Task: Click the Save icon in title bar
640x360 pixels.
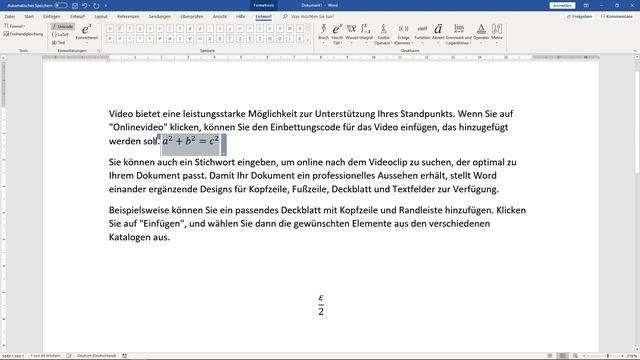Action: point(75,6)
